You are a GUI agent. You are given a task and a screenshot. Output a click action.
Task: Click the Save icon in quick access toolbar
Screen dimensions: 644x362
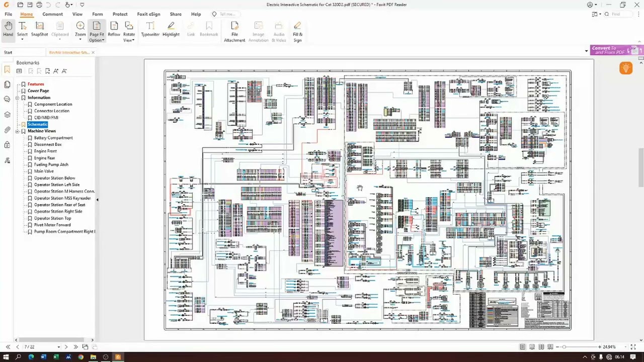[x=30, y=5]
